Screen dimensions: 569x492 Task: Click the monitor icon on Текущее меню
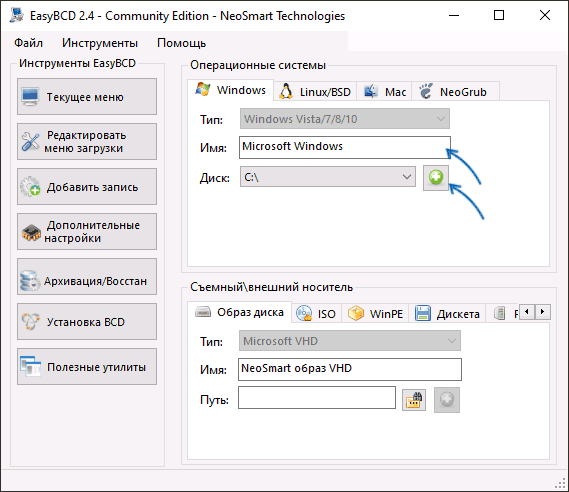tap(30, 97)
